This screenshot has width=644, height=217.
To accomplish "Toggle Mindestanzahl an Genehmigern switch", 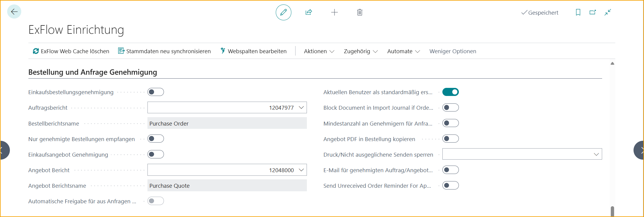I will (450, 123).
